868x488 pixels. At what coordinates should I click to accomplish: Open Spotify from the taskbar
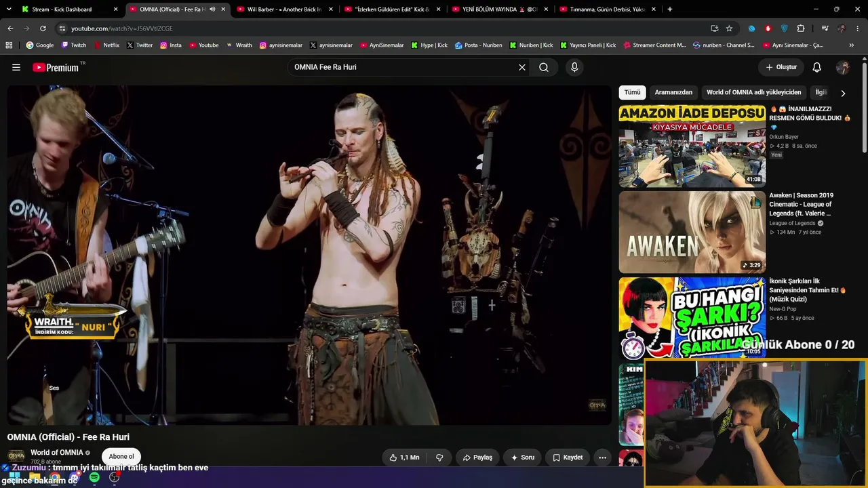[x=94, y=478]
